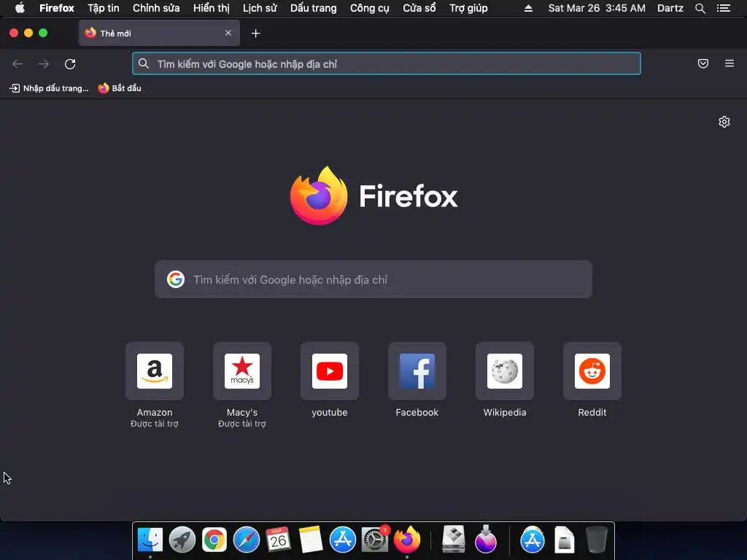Image resolution: width=747 pixels, height=560 pixels.
Task: Click the "Dartz" user name in menu bar
Action: pos(670,8)
